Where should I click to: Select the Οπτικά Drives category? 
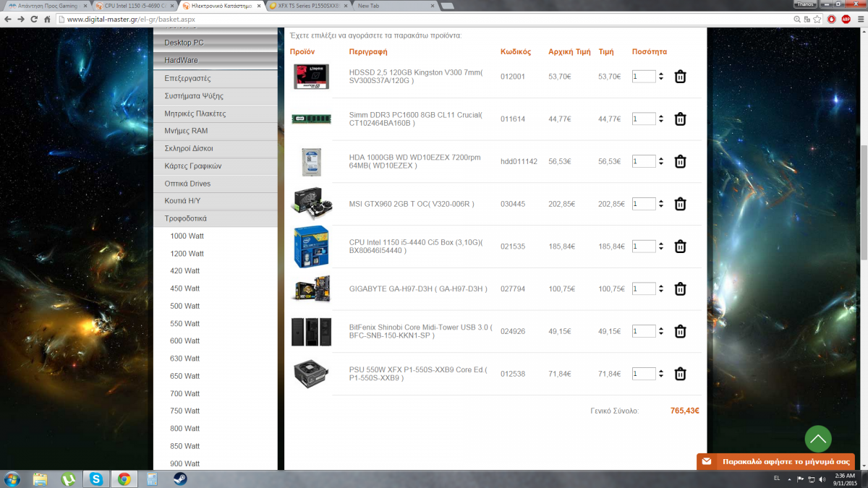(216, 184)
